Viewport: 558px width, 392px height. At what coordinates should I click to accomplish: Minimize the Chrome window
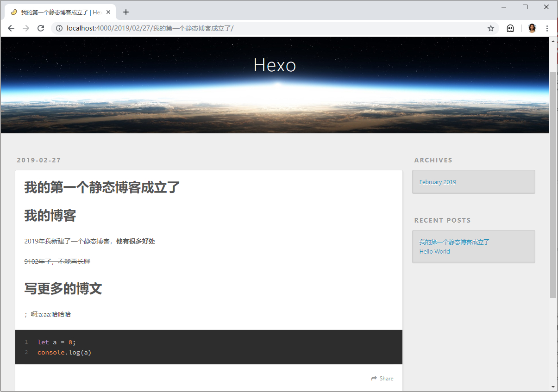pyautogui.click(x=504, y=7)
